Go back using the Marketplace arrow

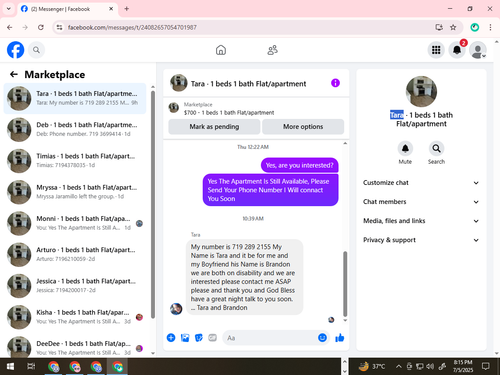14,74
